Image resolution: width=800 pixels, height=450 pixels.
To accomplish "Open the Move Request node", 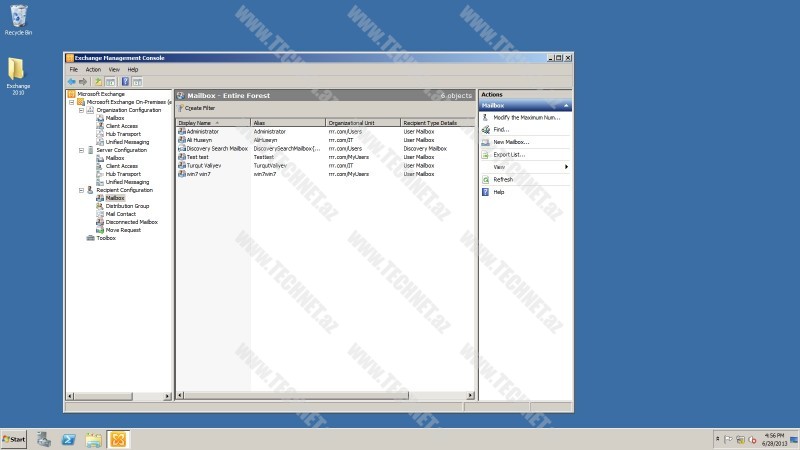I will coord(122,230).
